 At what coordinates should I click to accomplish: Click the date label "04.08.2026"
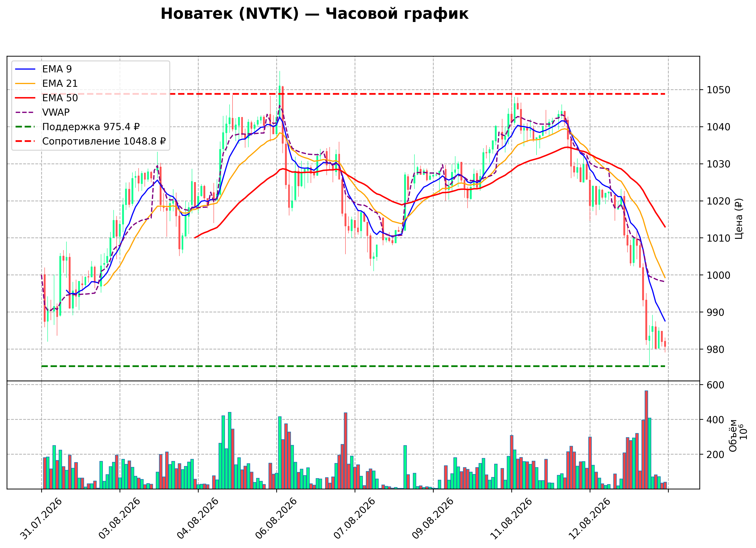tap(198, 518)
